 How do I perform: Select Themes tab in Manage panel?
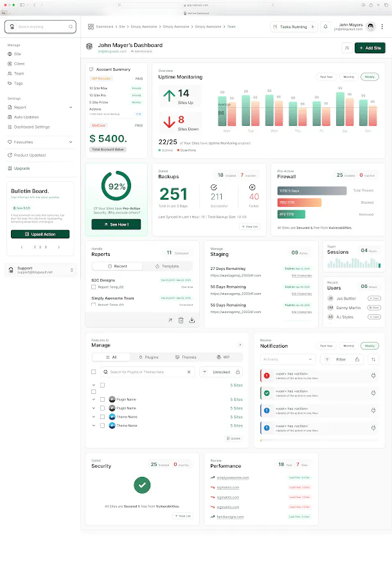(186, 357)
